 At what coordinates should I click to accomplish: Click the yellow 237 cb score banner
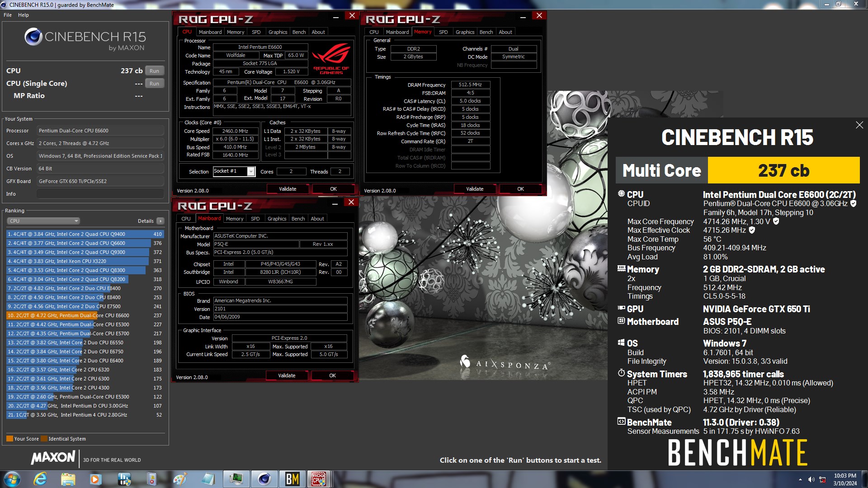(783, 170)
